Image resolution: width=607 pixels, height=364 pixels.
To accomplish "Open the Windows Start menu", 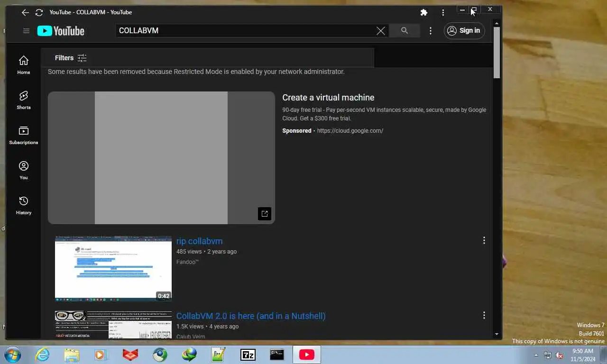I will pyautogui.click(x=12, y=355).
